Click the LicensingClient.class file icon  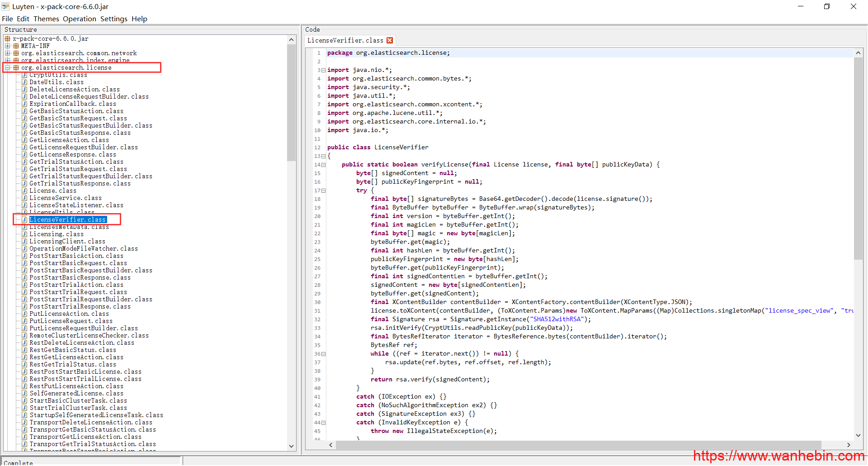tap(24, 241)
